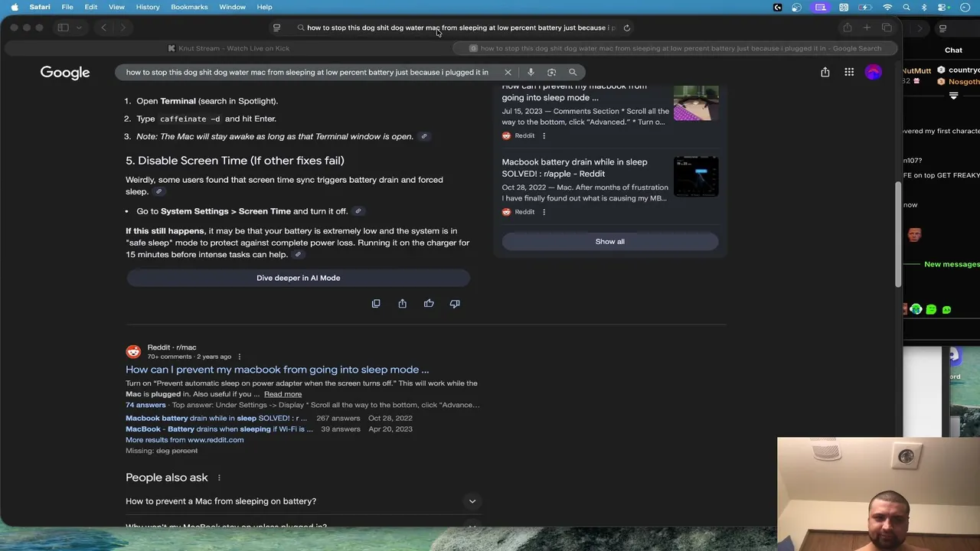Open the Google apps grid
Screen dimensions: 980x551
(x=849, y=72)
